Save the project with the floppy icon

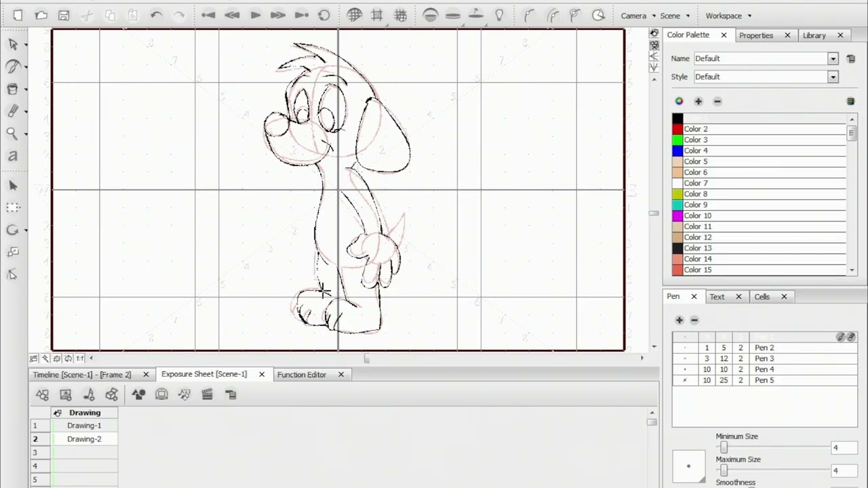[x=64, y=15]
